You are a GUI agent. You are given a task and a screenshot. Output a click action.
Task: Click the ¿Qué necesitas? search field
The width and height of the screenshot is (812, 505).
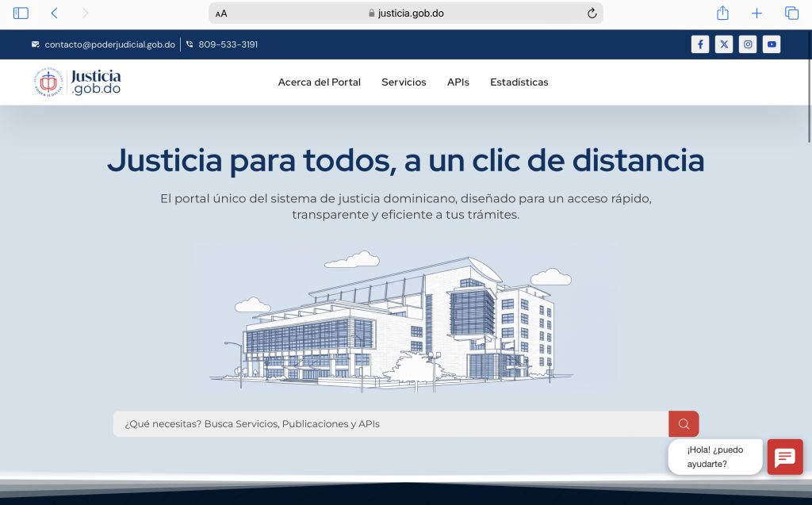(390, 424)
